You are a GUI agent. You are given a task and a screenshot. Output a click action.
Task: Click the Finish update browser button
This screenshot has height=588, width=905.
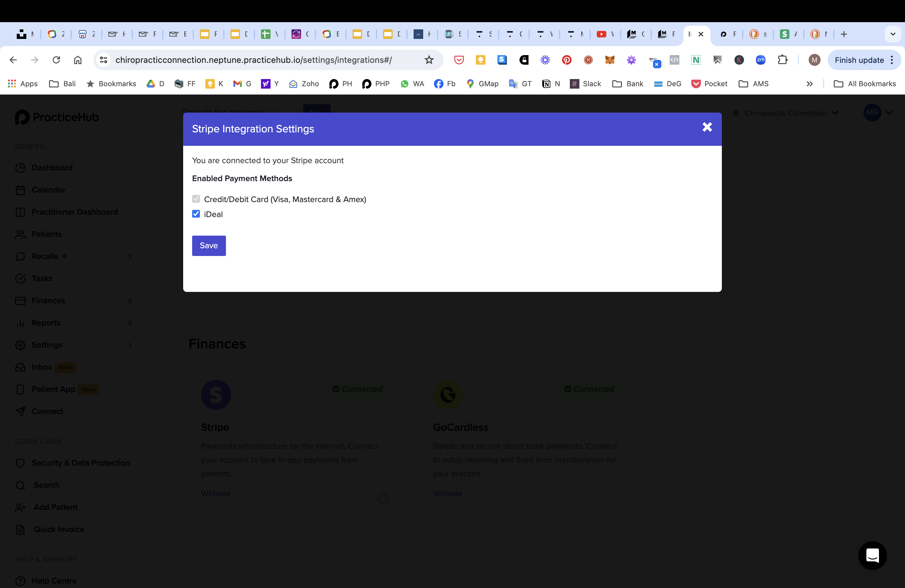pyautogui.click(x=860, y=60)
